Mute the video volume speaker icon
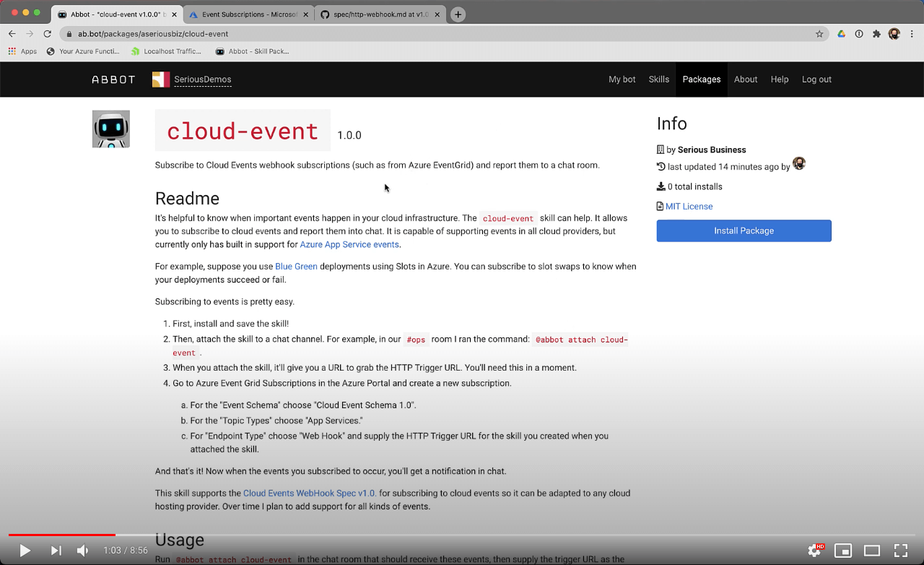924x565 pixels. point(83,551)
